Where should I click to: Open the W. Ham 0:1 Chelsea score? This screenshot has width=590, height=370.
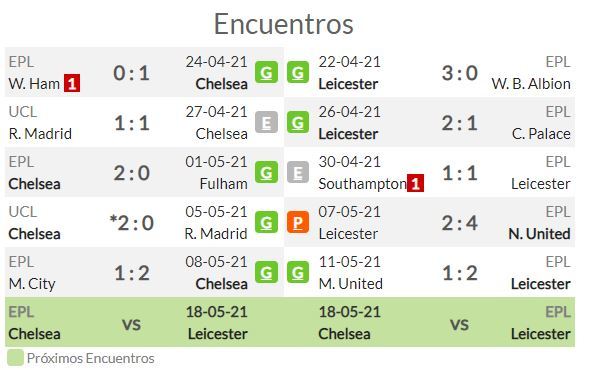(132, 73)
